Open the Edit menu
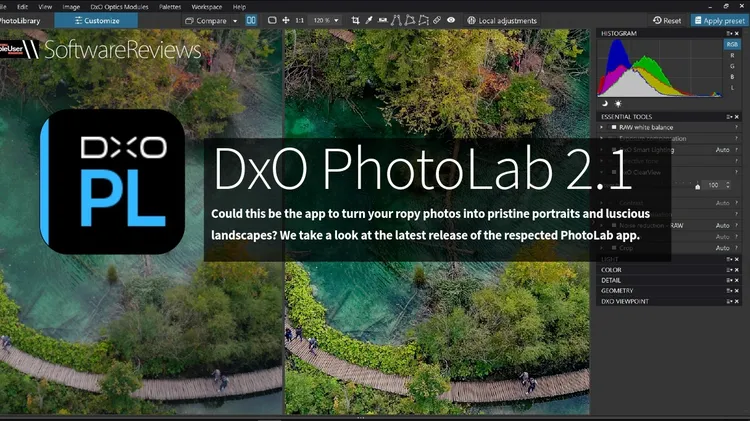 click(22, 7)
